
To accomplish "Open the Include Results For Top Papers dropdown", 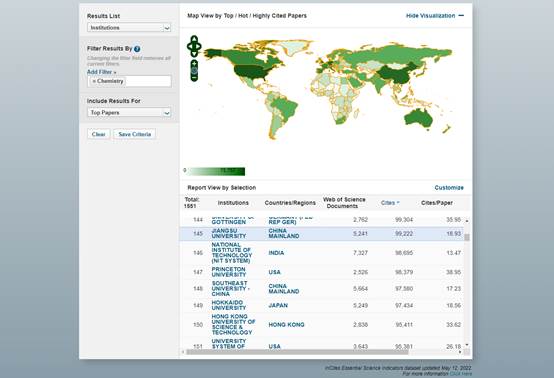I will click(129, 113).
